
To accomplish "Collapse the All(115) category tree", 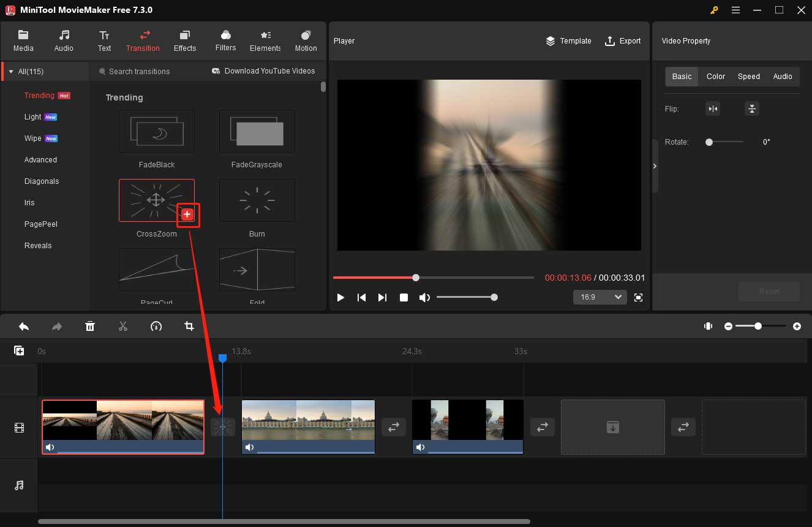I will [11, 72].
